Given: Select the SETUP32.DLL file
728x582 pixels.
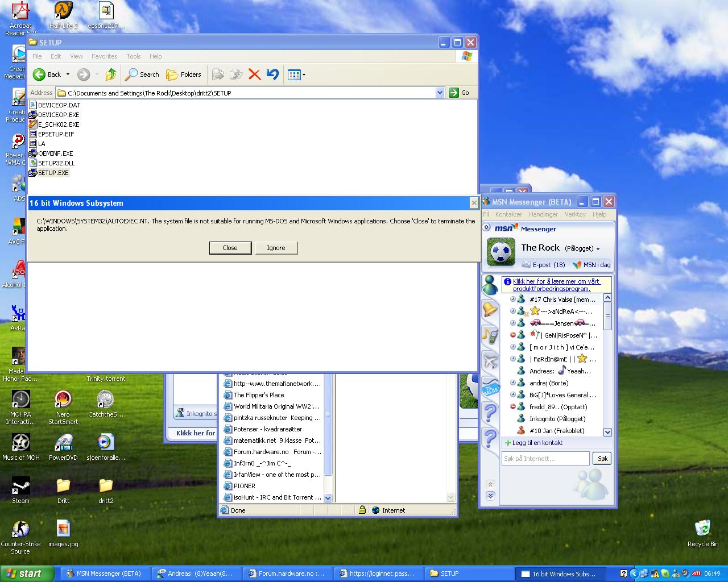Looking at the screenshot, I should point(52,163).
